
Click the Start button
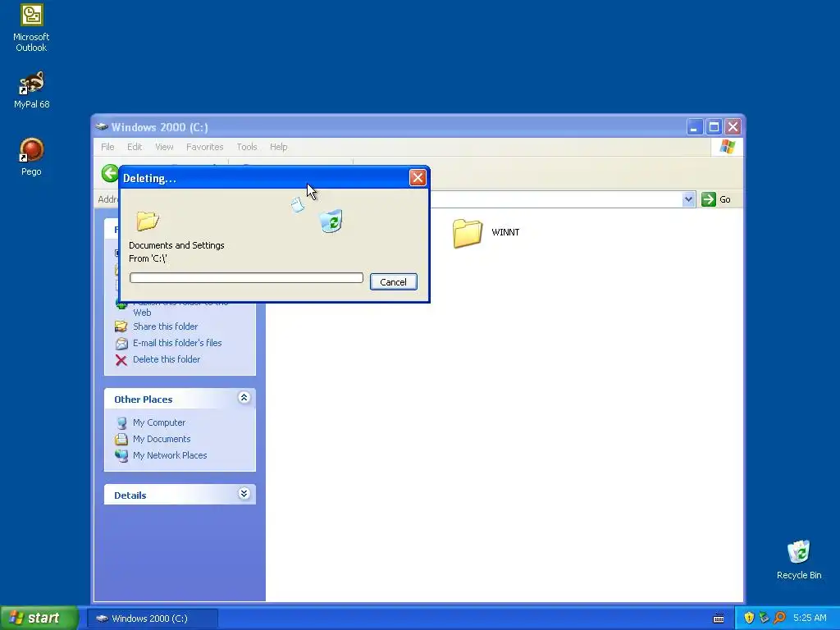click(x=39, y=618)
